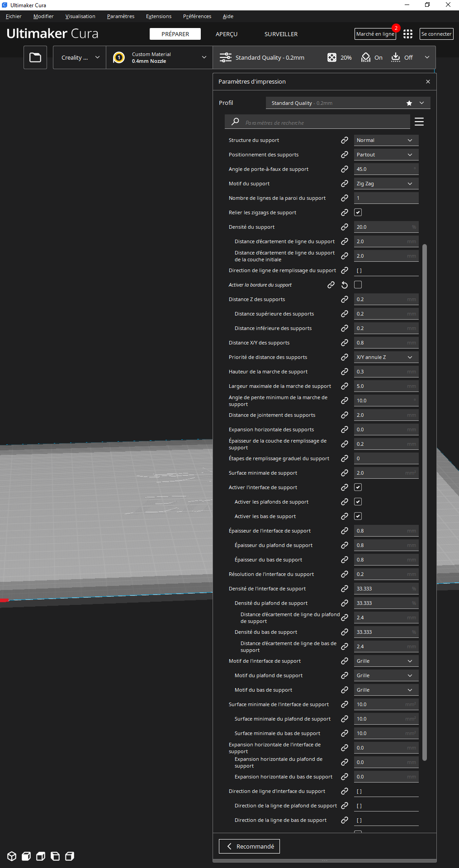Open the Paramètres menu
The height and width of the screenshot is (868, 459).
pos(121,16)
